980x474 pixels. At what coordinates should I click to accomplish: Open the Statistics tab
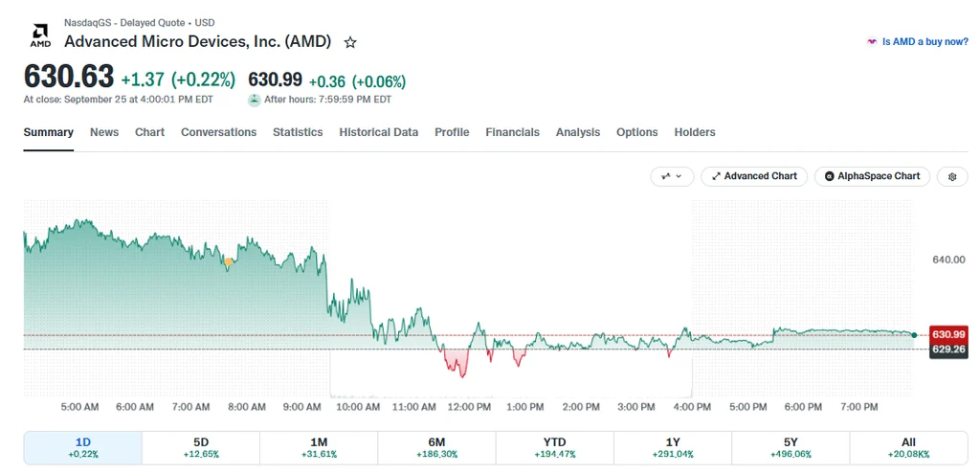coord(299,132)
